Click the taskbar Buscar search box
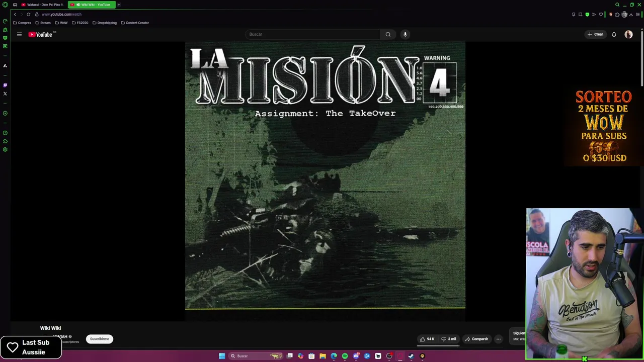Image resolution: width=644 pixels, height=362 pixels. point(257,356)
